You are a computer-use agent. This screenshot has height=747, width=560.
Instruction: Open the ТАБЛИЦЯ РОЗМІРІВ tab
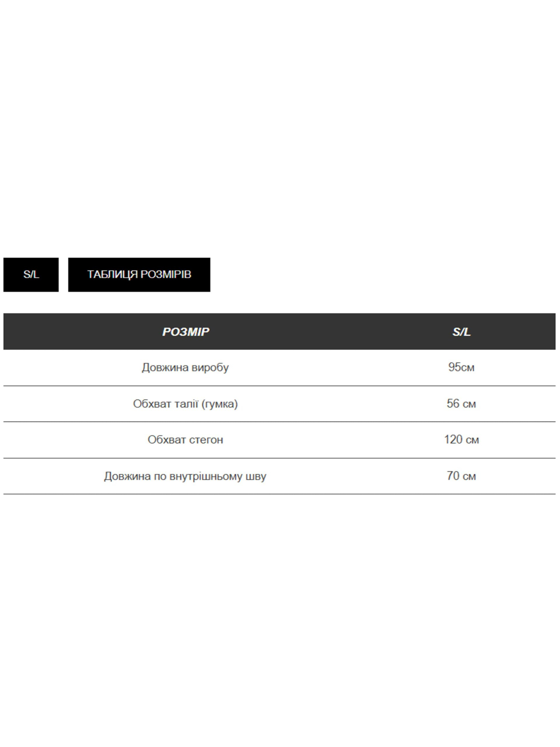(x=139, y=274)
